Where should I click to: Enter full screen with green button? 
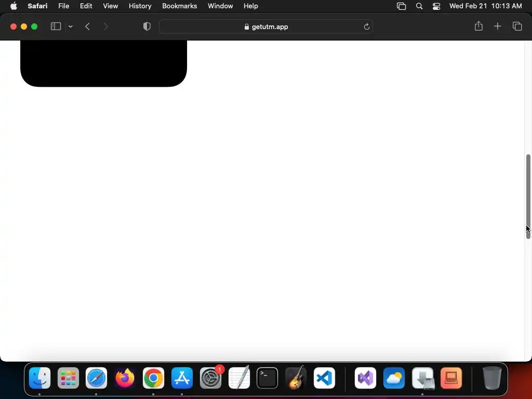tap(34, 26)
